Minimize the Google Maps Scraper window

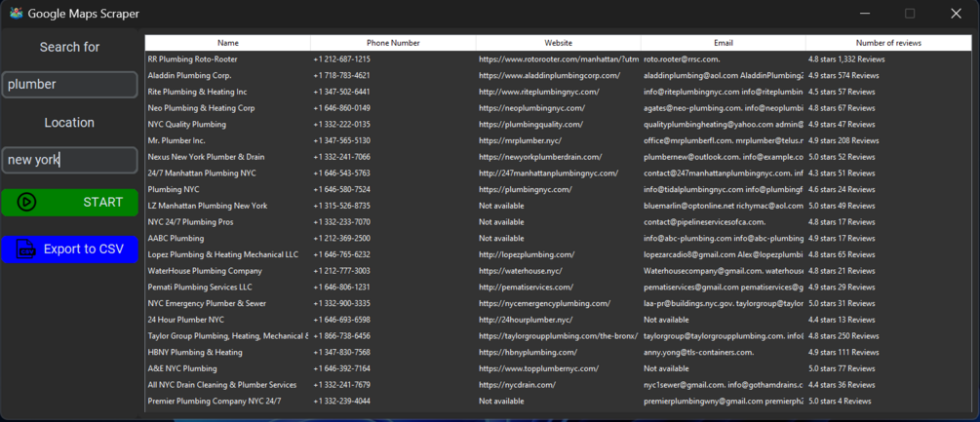pos(864,13)
